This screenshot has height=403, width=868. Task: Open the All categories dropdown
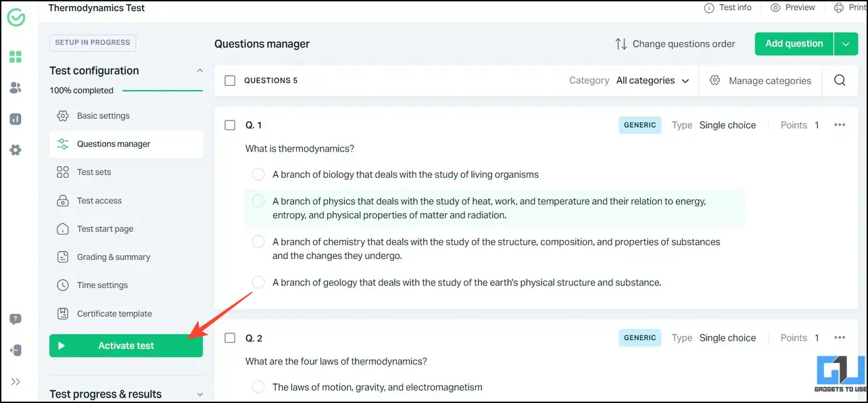point(653,80)
